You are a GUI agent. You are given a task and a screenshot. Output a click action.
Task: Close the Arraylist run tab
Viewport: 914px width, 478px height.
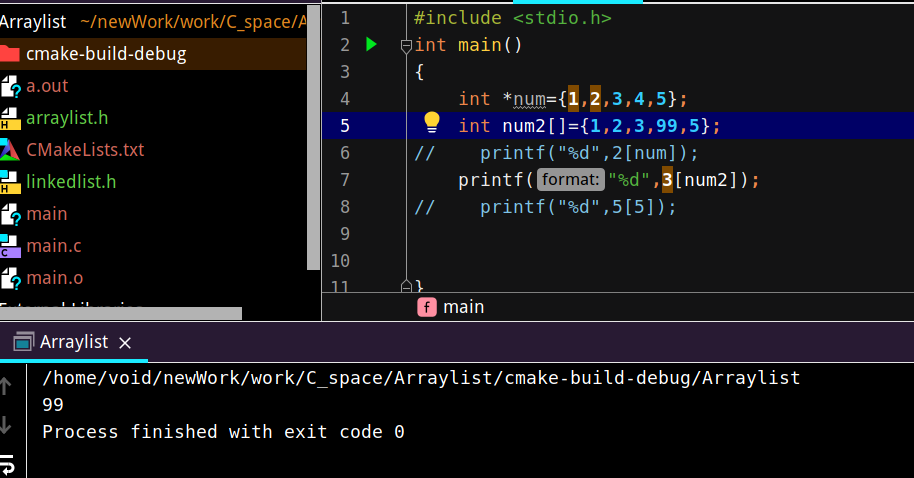(125, 343)
